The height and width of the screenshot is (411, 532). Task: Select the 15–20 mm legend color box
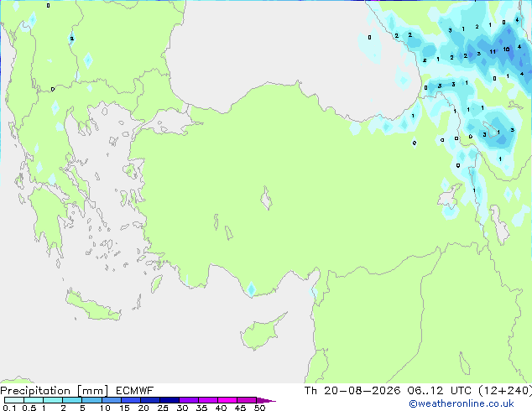tap(130, 400)
